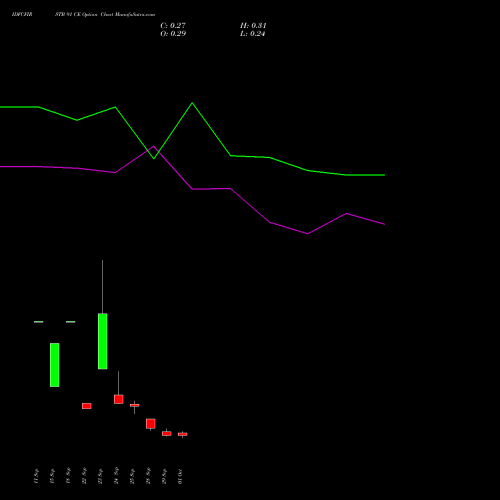Select the red candle above 26 Sep

151,424
